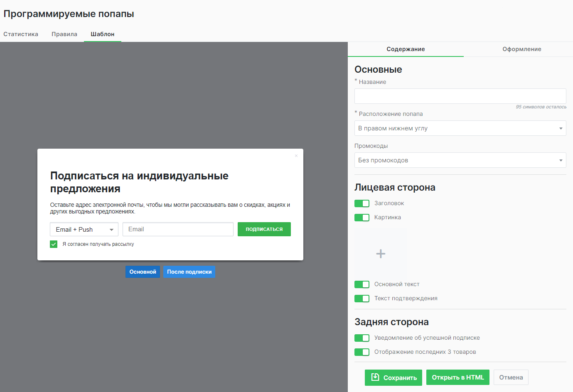Click the ПОДПИСАТЬСЯ button
This screenshot has width=573, height=392.
coord(264,229)
